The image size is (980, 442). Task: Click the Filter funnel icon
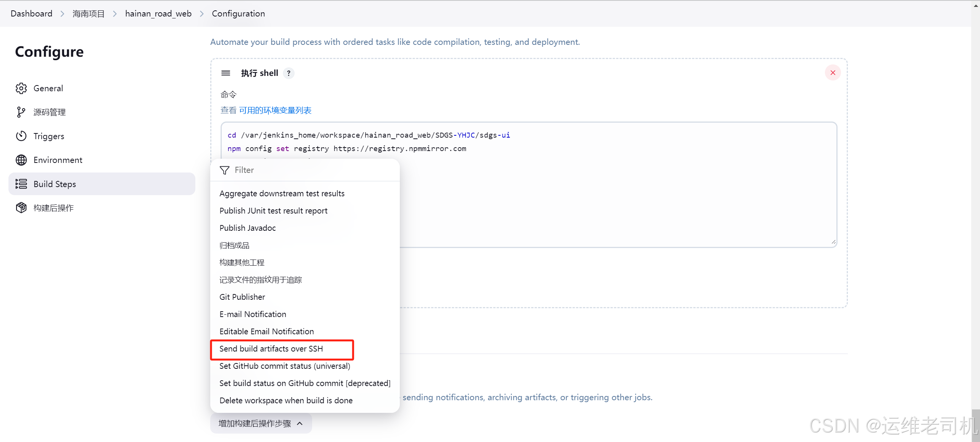[x=225, y=170]
